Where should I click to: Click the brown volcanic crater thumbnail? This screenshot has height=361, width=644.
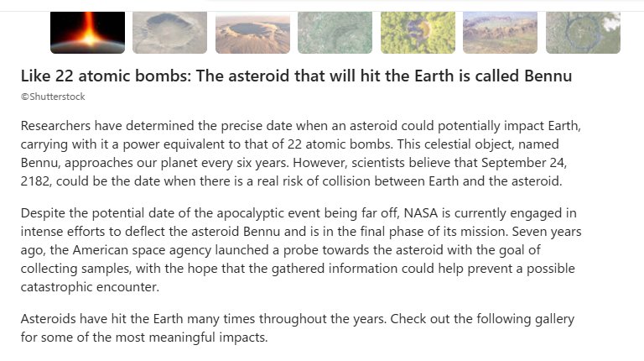click(252, 32)
